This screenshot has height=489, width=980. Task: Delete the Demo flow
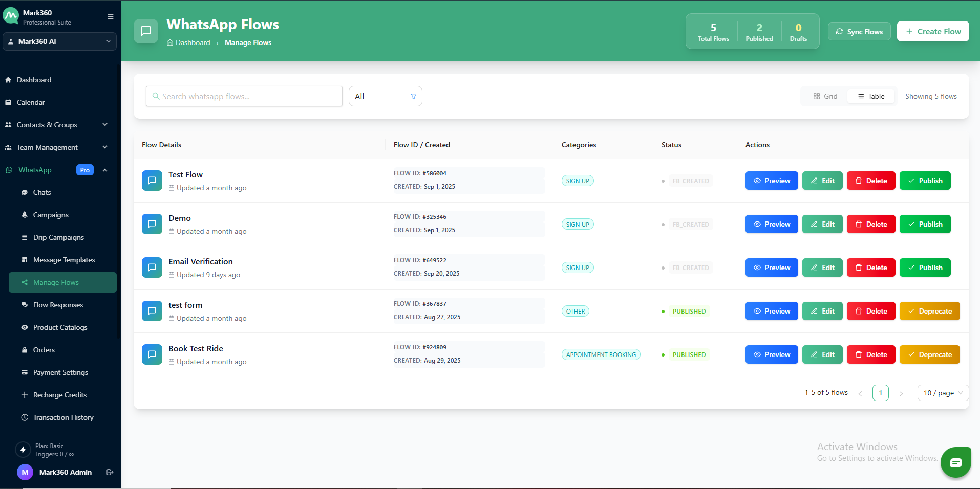tap(870, 224)
